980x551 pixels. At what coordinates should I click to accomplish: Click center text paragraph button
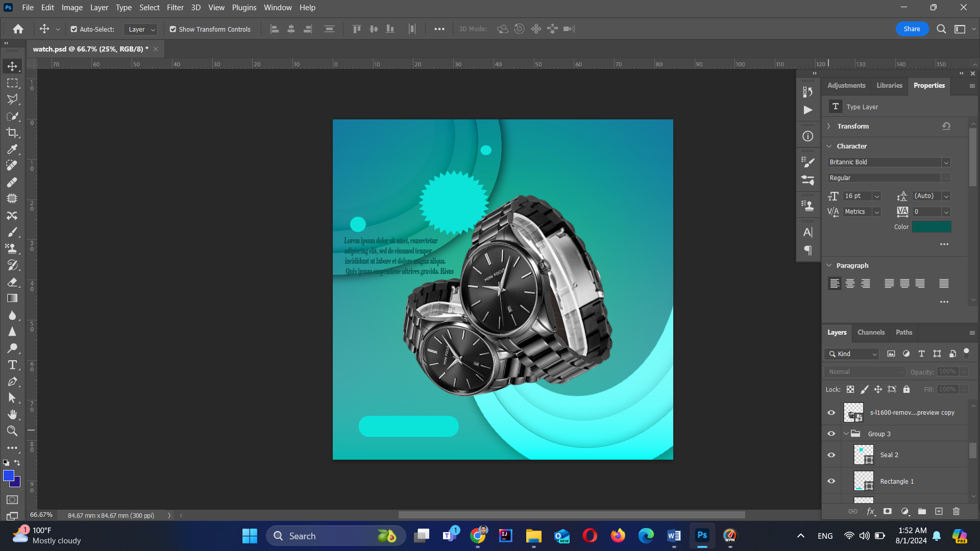point(850,284)
